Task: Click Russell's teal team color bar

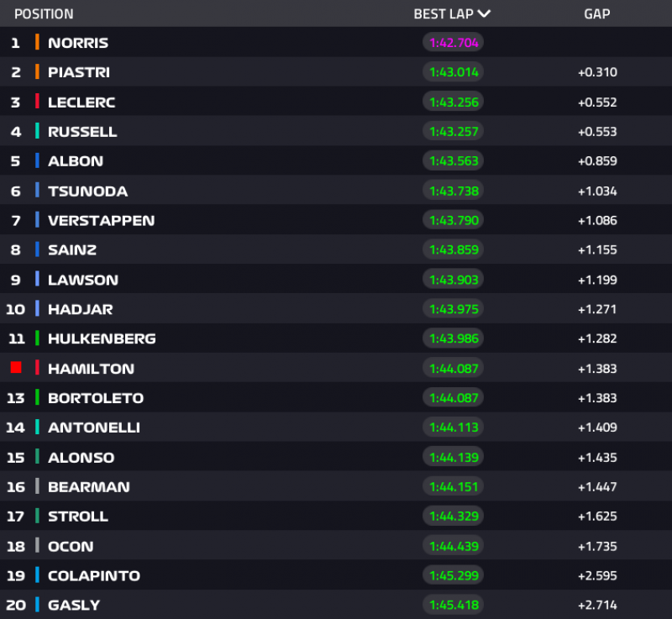Action: (x=37, y=131)
